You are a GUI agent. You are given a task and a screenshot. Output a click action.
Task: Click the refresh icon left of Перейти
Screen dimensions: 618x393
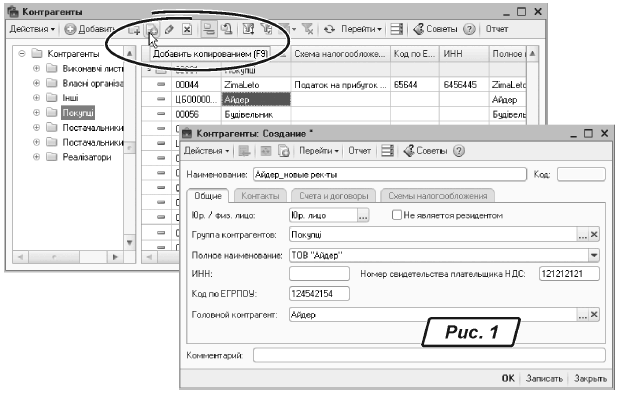[x=329, y=30]
